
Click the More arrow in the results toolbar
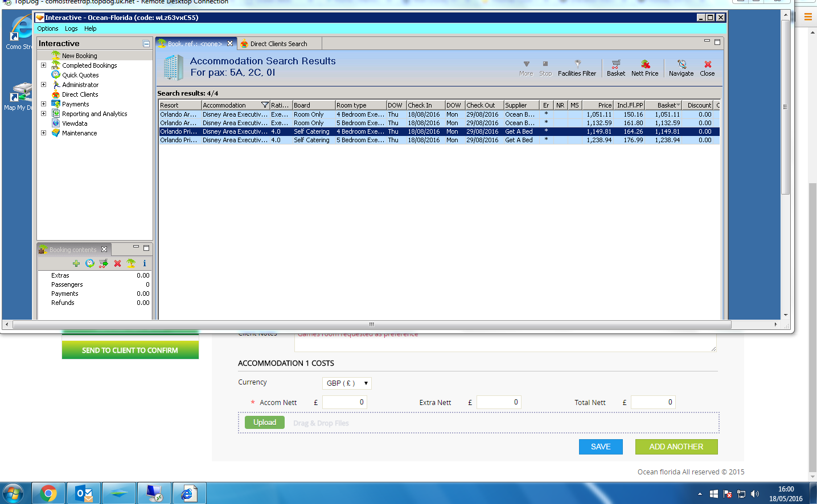pyautogui.click(x=526, y=68)
